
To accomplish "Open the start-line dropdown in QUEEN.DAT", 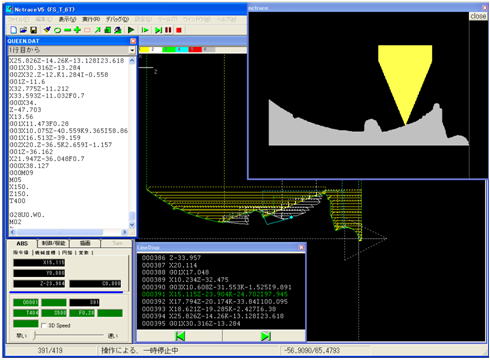I will [132, 50].
